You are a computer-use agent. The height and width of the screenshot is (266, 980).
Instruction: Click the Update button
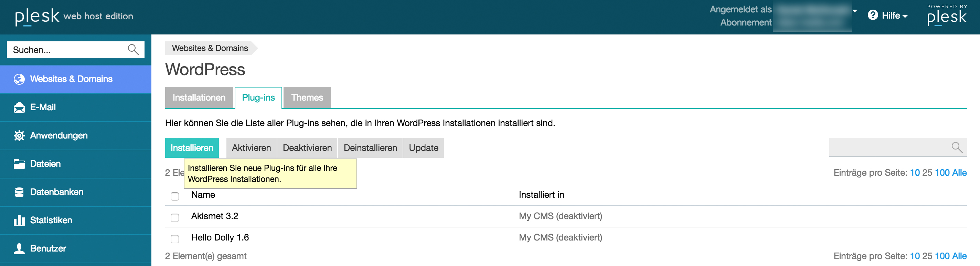pos(424,148)
